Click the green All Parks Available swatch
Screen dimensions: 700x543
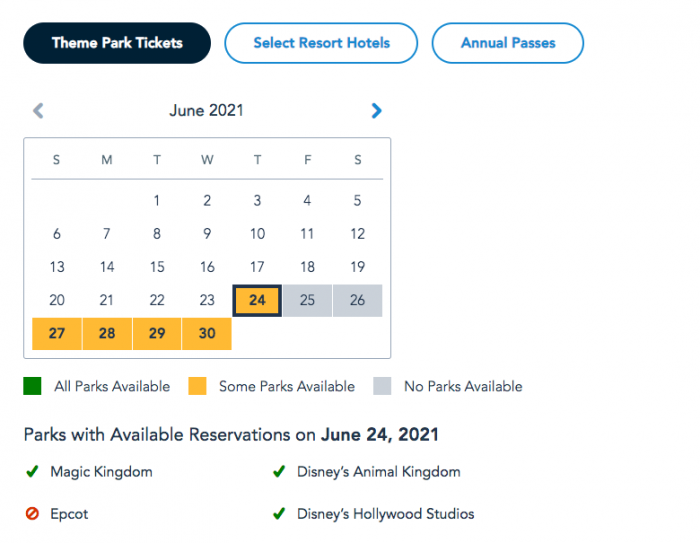(32, 386)
